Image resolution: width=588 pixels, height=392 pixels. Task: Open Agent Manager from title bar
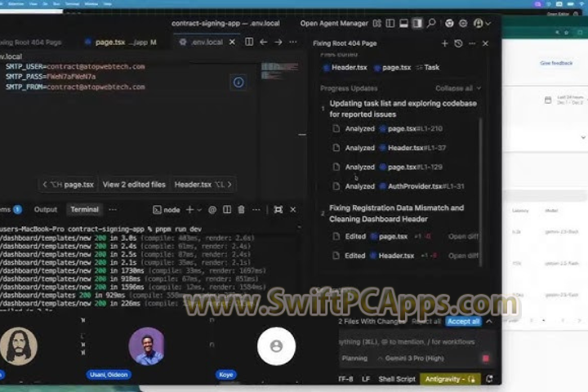pyautogui.click(x=334, y=23)
